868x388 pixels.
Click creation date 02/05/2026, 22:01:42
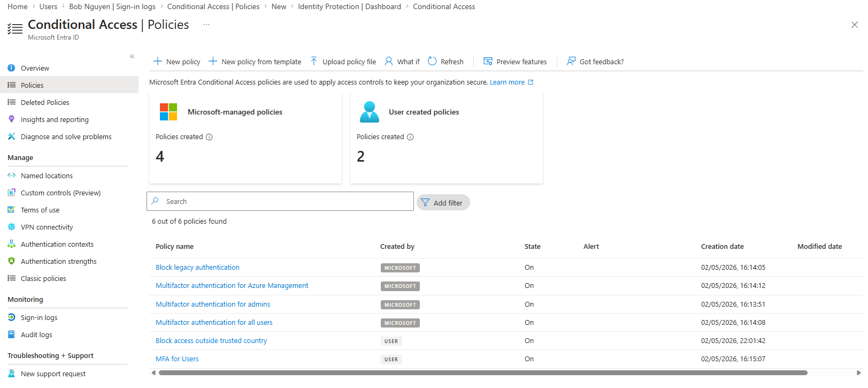pos(733,340)
